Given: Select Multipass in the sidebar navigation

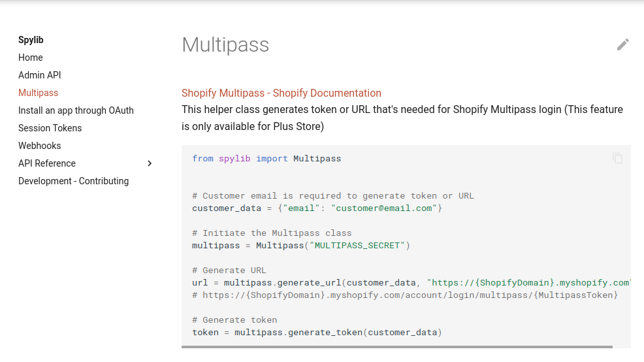Looking at the screenshot, I should 38,93.
